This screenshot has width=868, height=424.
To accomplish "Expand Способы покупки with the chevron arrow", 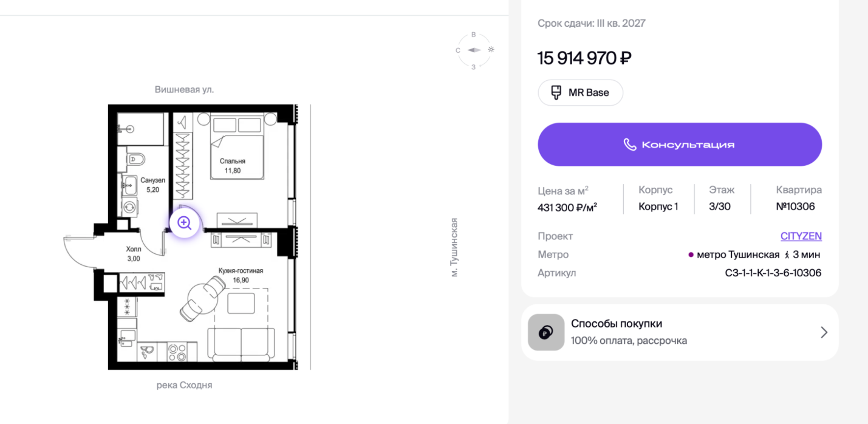I will point(824,332).
